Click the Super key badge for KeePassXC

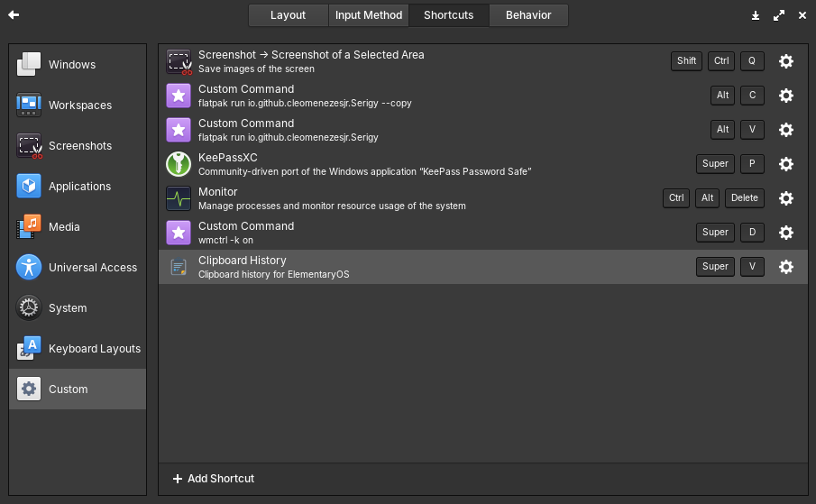715,164
